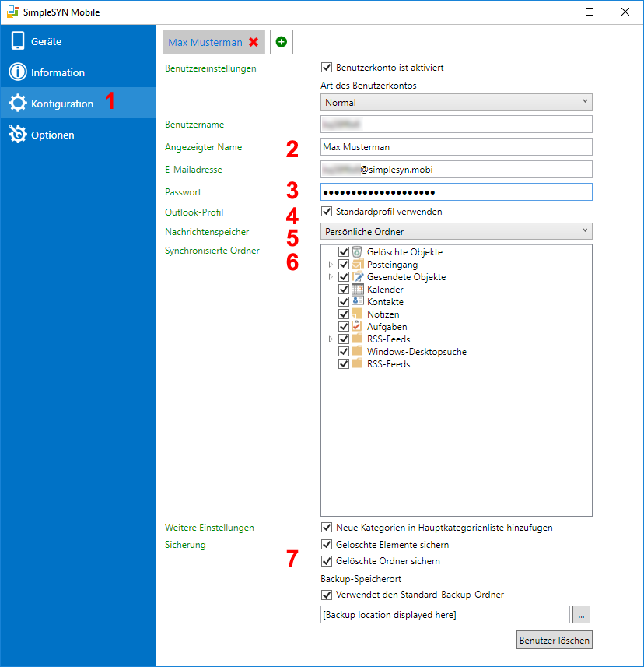Open the Optionen settings icon
The height and width of the screenshot is (667, 644).
pyautogui.click(x=18, y=135)
